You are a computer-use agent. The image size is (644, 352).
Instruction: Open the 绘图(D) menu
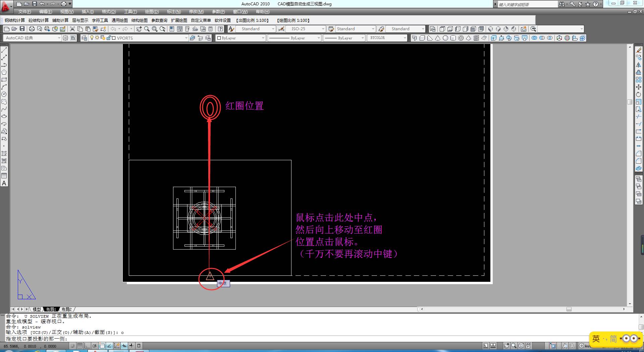click(x=152, y=12)
